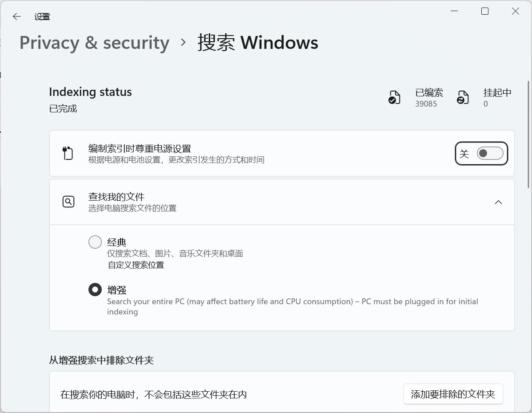The image size is (532, 413).
Task: Click the magnifier icon for 查找我的文件
Action: 68,202
